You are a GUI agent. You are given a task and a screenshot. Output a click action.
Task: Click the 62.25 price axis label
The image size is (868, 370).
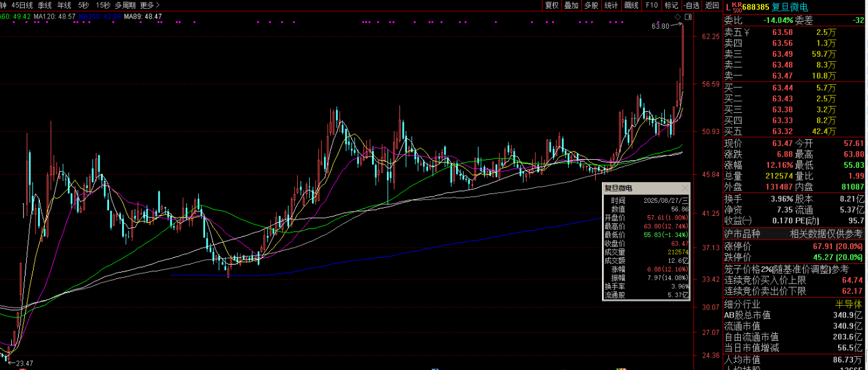pos(710,37)
